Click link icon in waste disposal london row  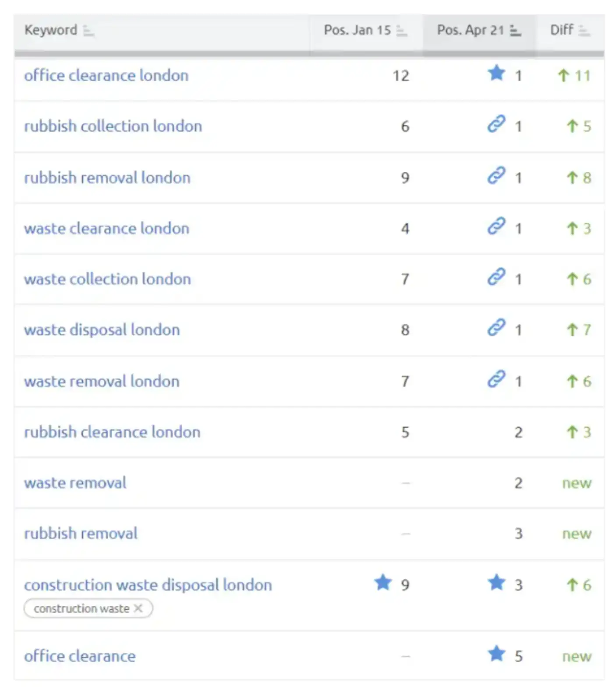pyautogui.click(x=496, y=328)
